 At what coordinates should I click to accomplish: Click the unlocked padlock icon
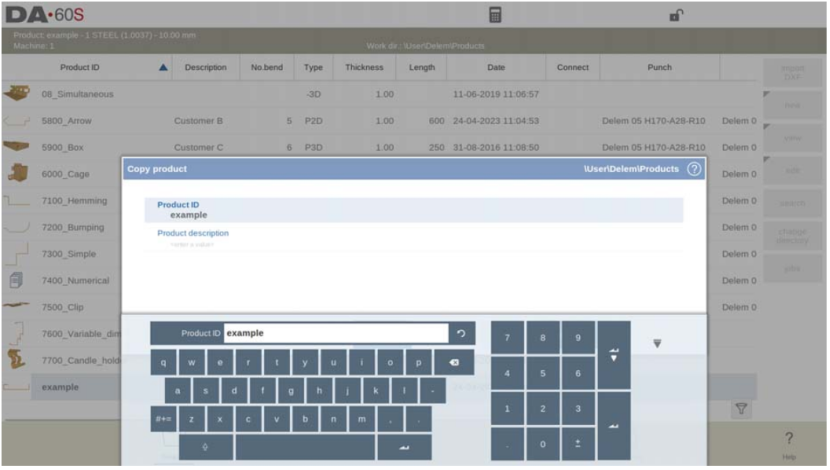[x=676, y=16]
